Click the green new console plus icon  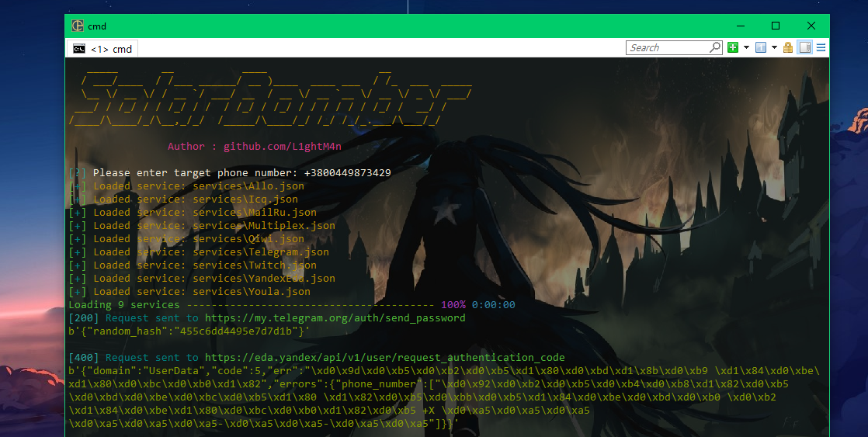pos(733,47)
